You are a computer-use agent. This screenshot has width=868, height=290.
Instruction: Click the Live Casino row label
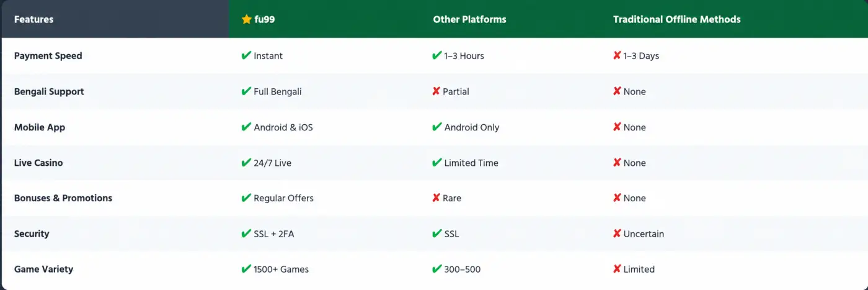pyautogui.click(x=38, y=163)
